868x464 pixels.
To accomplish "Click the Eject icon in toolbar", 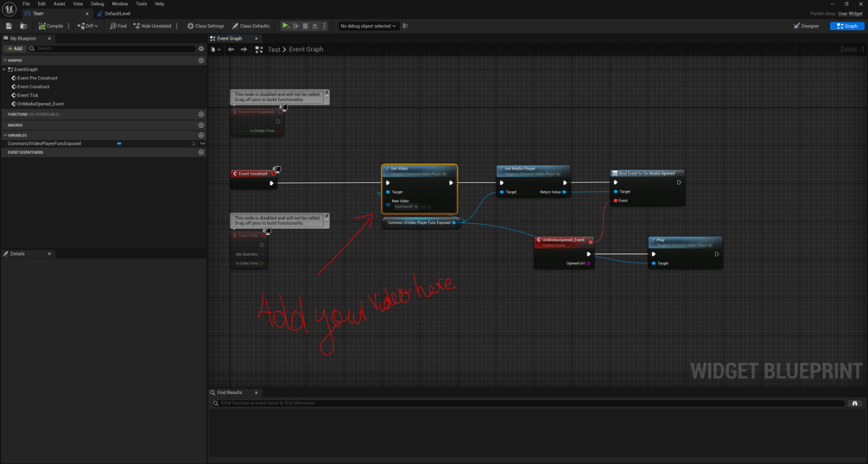I will [314, 26].
